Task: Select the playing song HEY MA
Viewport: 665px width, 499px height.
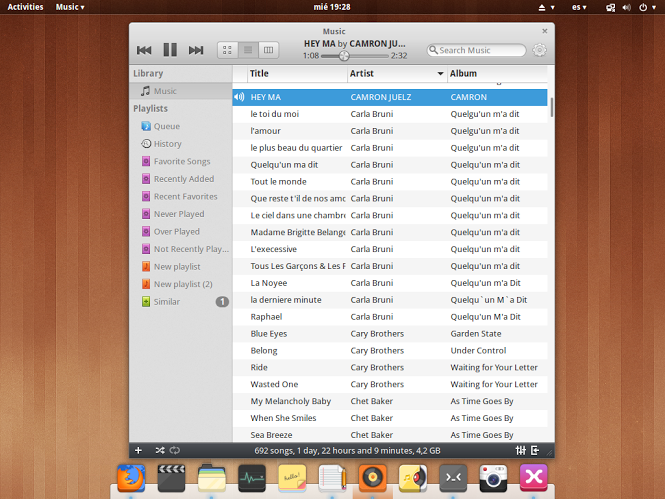Action: tap(390, 97)
